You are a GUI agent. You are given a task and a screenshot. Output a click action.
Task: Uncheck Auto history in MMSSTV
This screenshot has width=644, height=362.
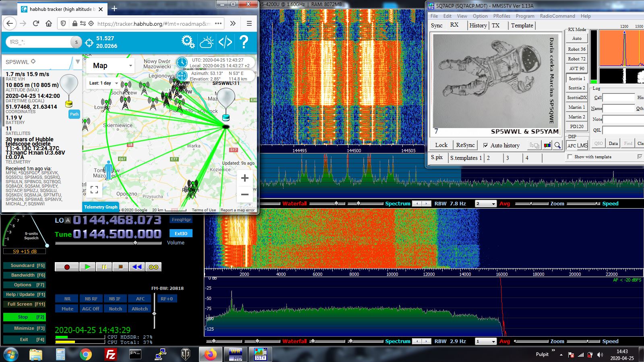[486, 145]
